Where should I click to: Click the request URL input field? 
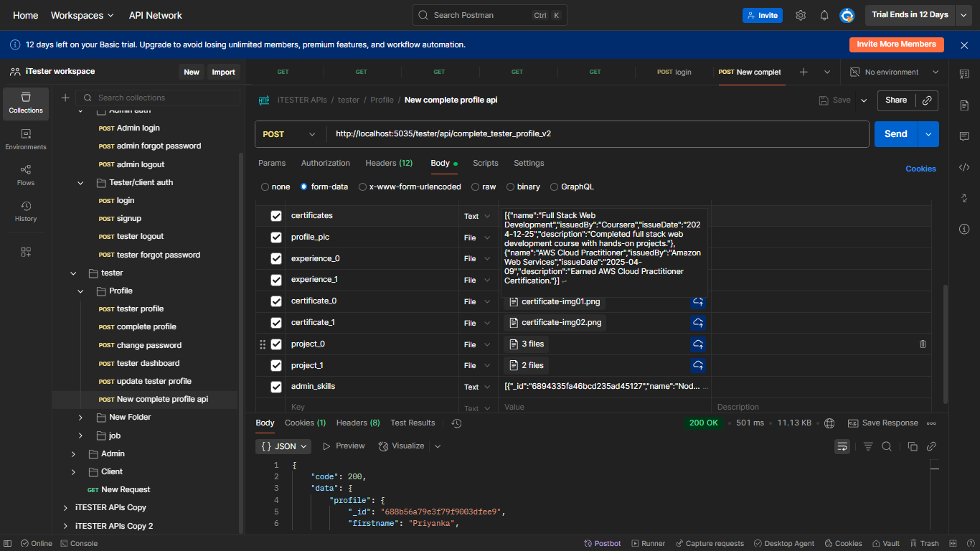(x=595, y=134)
